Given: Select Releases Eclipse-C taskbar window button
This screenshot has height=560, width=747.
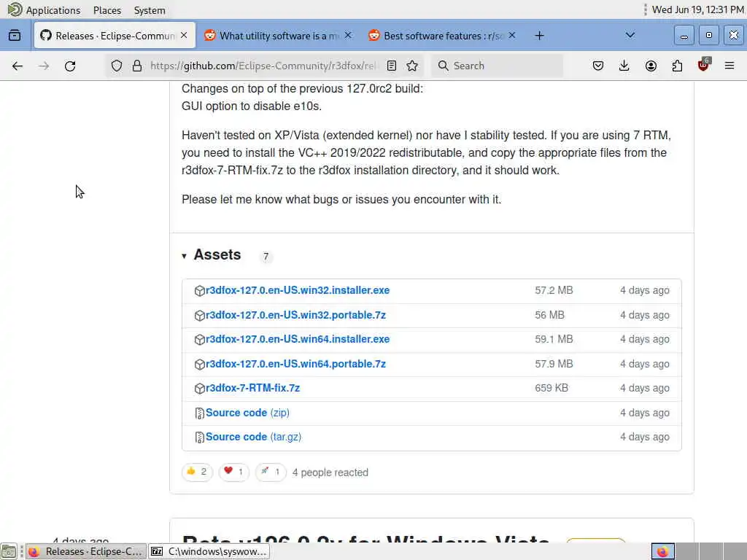Looking at the screenshot, I should pyautogui.click(x=86, y=551).
